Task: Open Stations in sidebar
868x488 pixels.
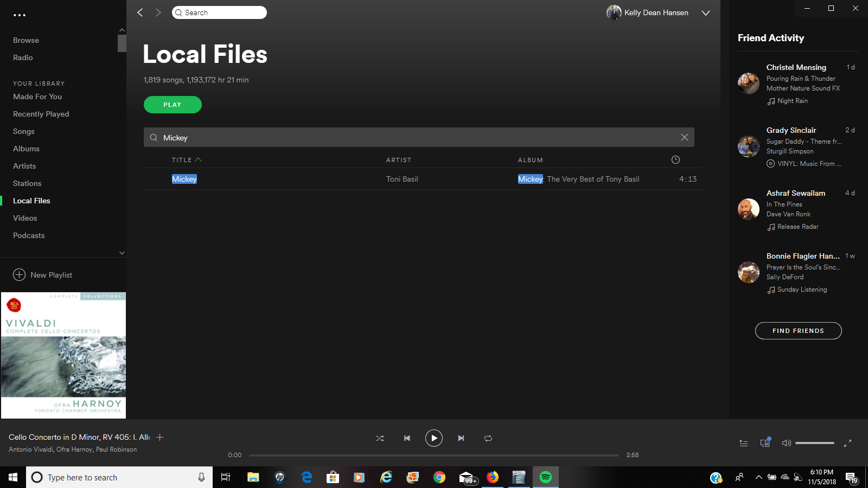Action: click(27, 183)
